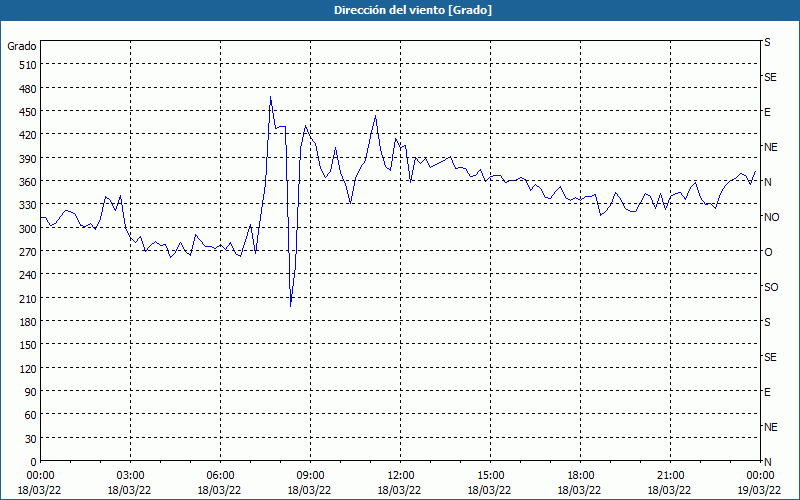Select the '21:00' time axis label
This screenshot has height=500, width=800.
[x=670, y=476]
